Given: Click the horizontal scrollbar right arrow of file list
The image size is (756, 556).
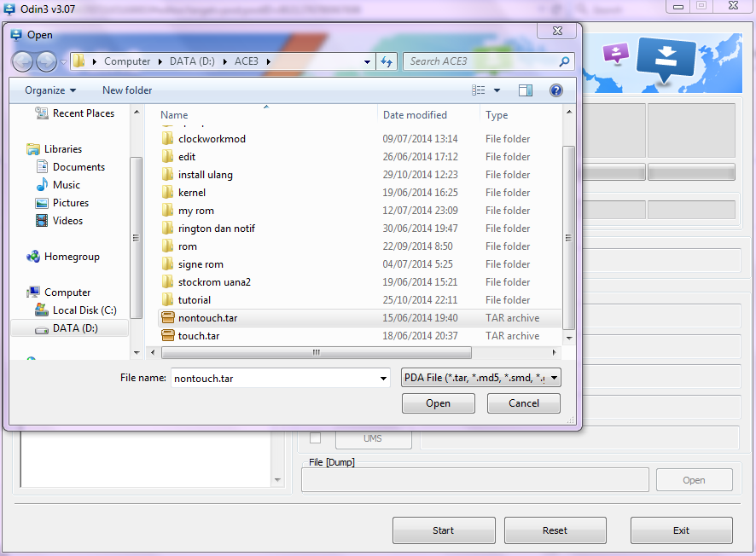Looking at the screenshot, I should tap(554, 353).
